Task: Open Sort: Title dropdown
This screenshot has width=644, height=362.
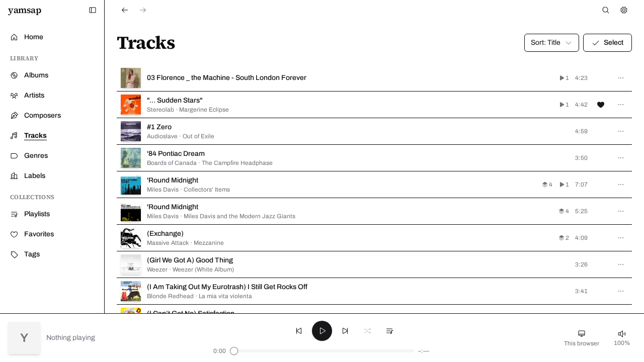Action: coord(551,43)
